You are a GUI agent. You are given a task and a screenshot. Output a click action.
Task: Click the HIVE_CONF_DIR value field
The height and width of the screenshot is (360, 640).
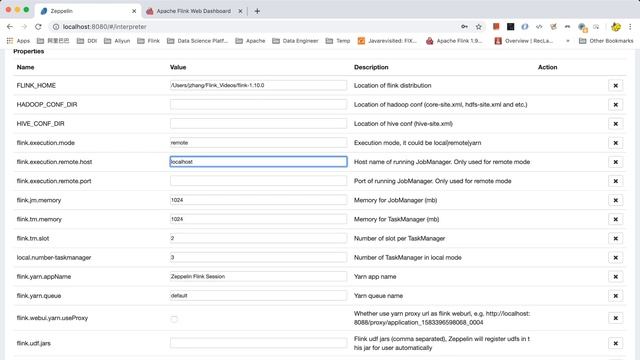click(x=258, y=124)
